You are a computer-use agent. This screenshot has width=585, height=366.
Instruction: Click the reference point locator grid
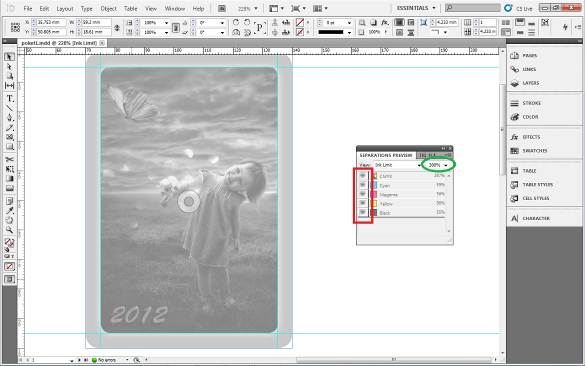tap(15, 27)
